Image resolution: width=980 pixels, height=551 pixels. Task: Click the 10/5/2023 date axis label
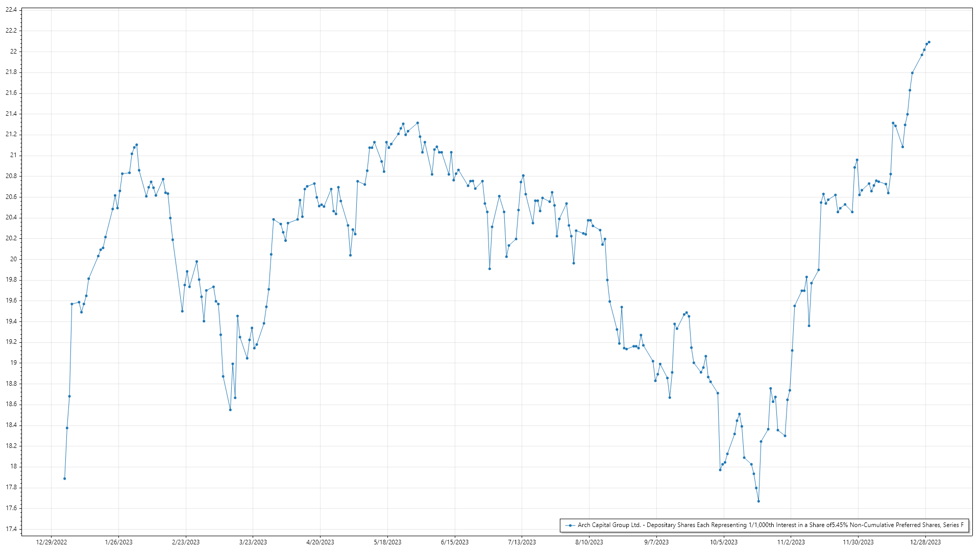click(x=724, y=542)
